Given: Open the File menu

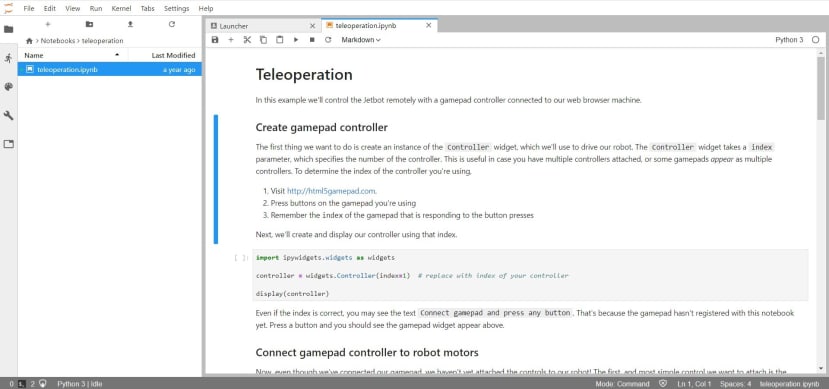Looking at the screenshot, I should point(29,8).
